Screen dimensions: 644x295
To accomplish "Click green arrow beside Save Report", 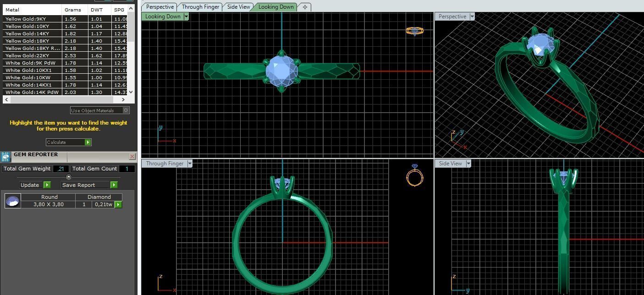I will click(x=114, y=185).
